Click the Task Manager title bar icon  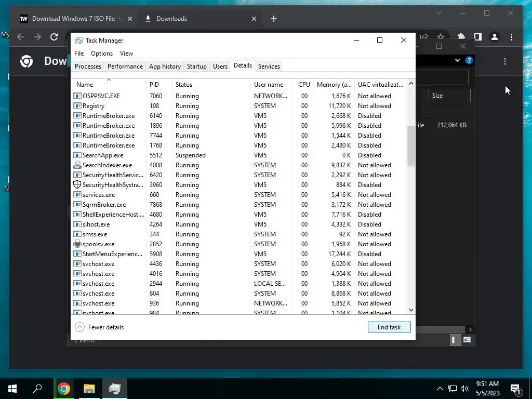79,41
